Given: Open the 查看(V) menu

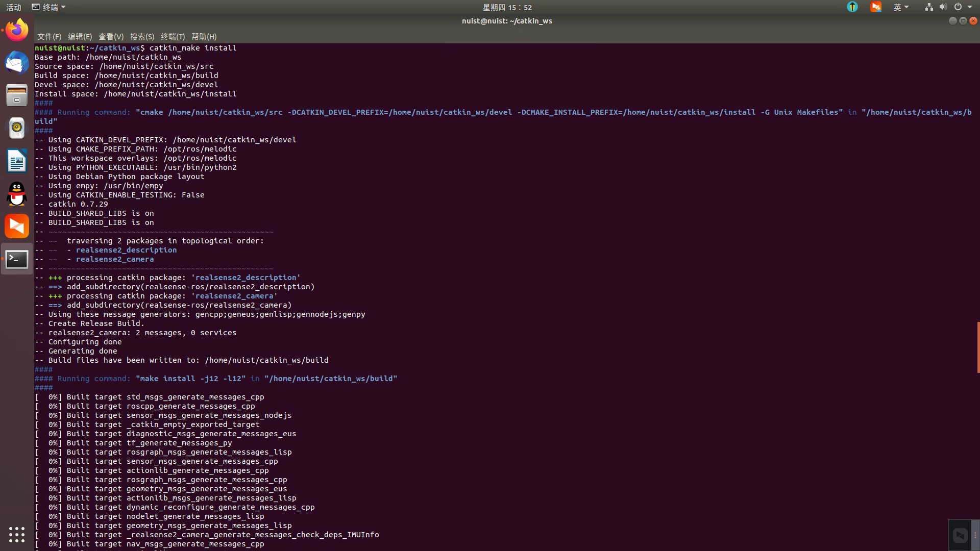Looking at the screenshot, I should (x=111, y=37).
